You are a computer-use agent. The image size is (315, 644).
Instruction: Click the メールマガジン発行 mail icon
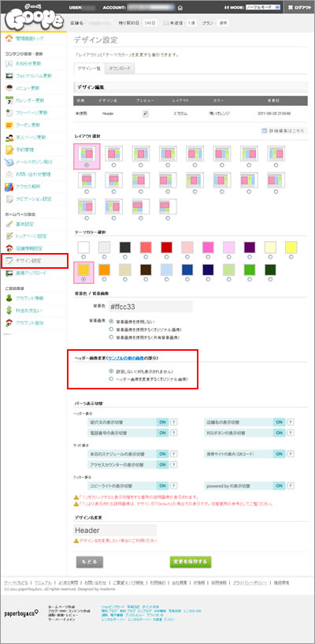pyautogui.click(x=9, y=162)
